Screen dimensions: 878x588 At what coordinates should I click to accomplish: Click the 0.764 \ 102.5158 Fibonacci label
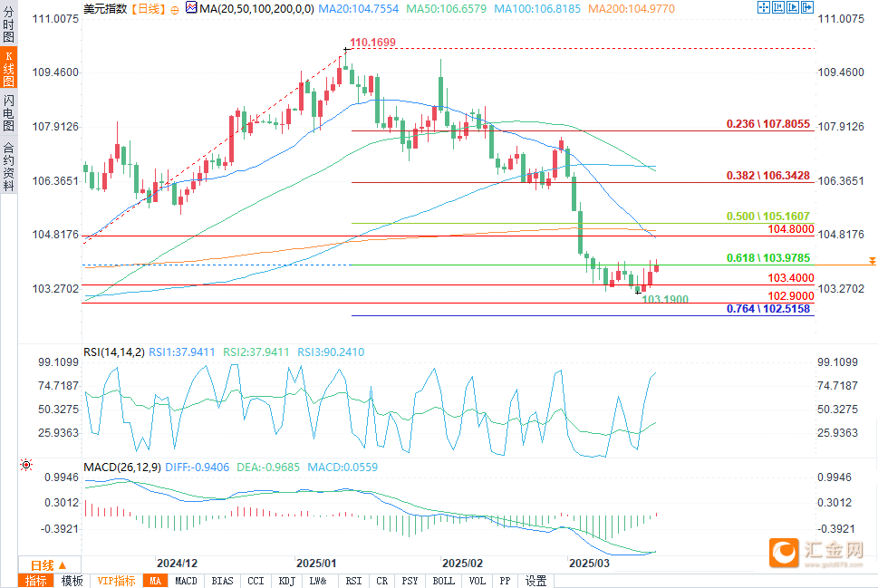click(x=768, y=309)
